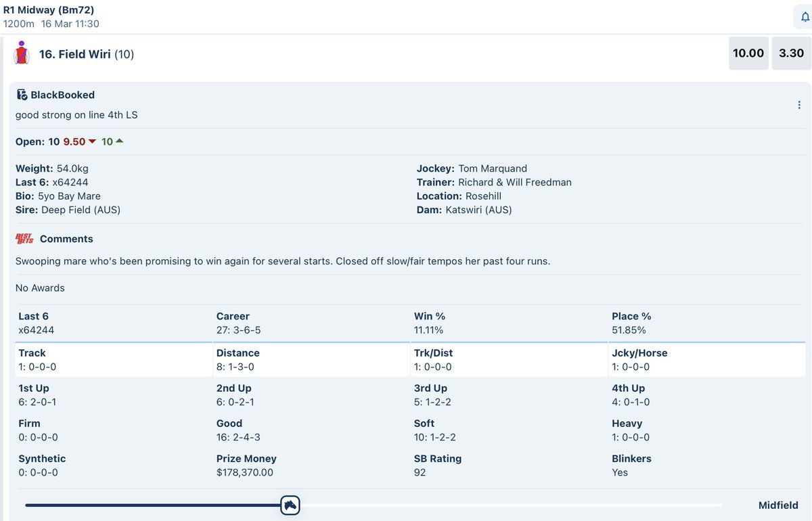Click the dam Katswiri (AUS)
Image resolution: width=812 pixels, height=521 pixels.
click(x=478, y=210)
